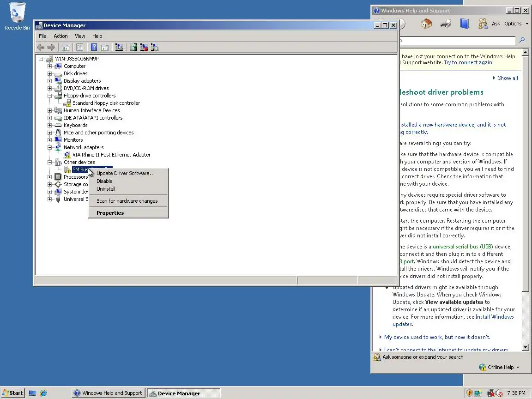Click the root computer icon WIN-J3SBOJ6NM9P
This screenshot has height=399, width=532.
pos(49,59)
